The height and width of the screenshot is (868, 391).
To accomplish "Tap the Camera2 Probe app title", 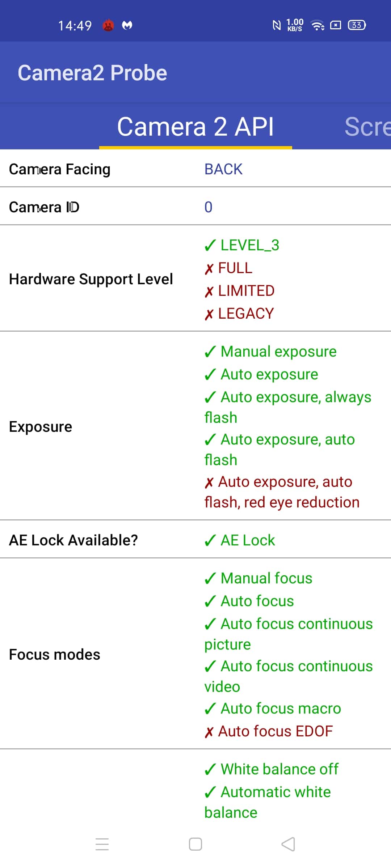I will 92,73.
